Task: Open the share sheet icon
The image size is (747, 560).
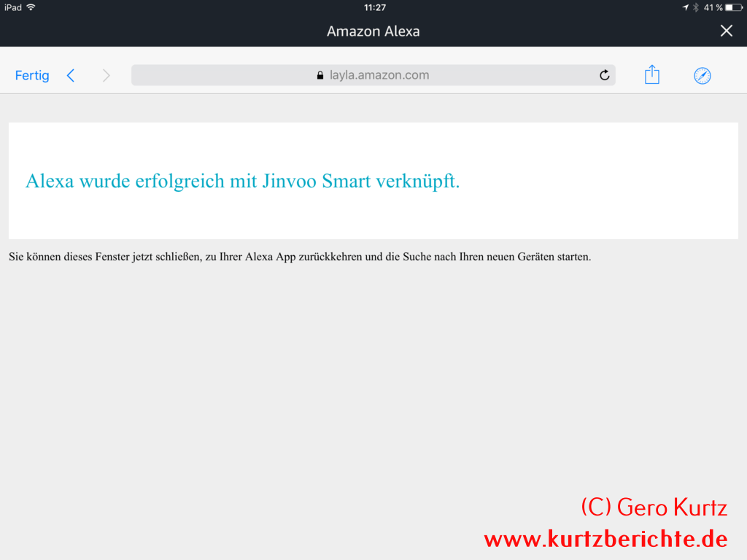Action: pos(652,74)
